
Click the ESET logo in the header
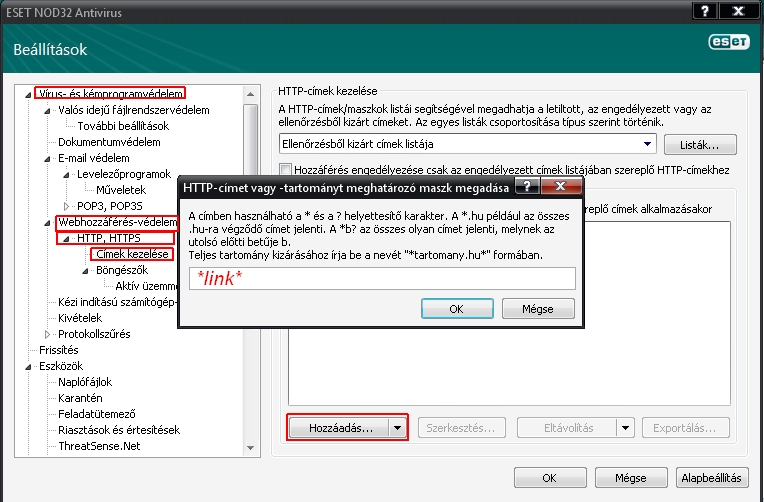click(729, 42)
